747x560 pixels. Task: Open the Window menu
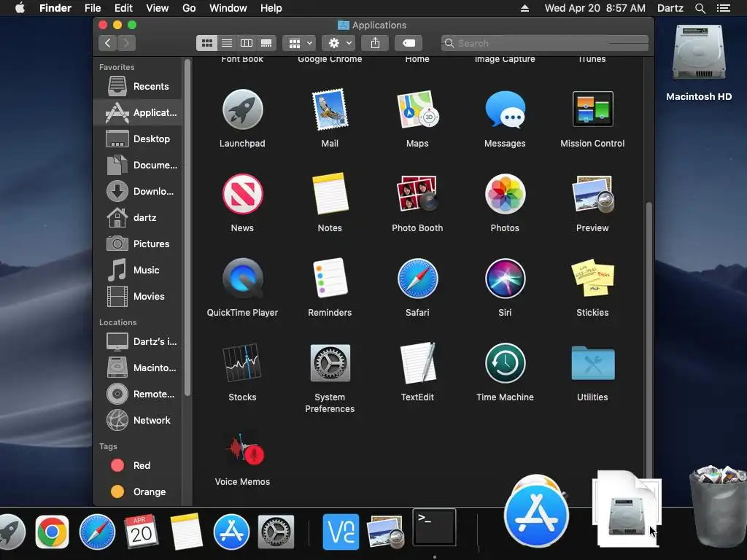[x=228, y=8]
